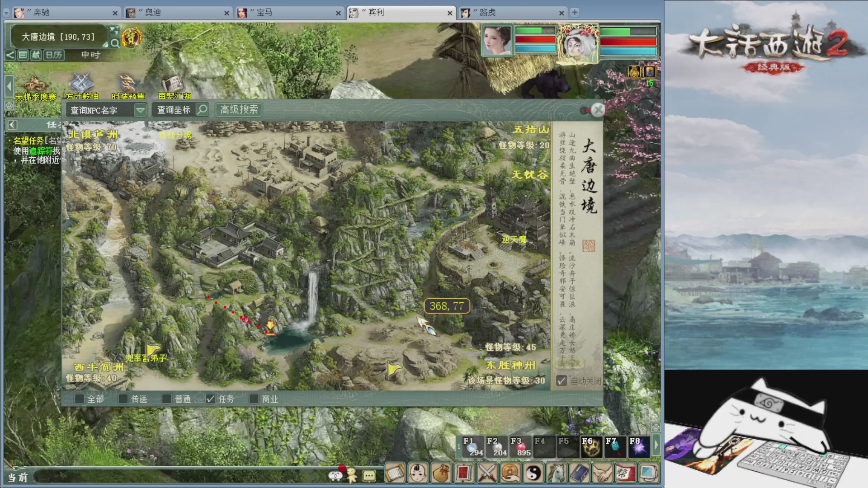
Task: Switch to the 宝马 tab
Action: point(289,13)
